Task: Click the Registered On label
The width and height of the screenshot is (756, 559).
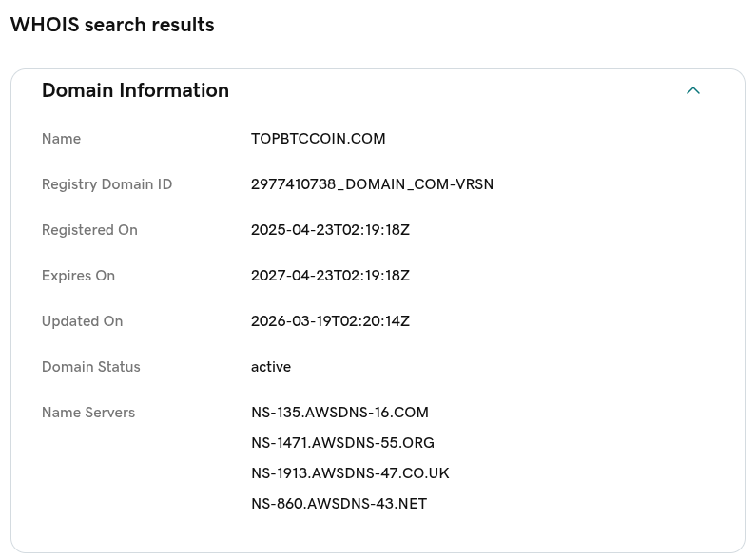Action: [89, 230]
